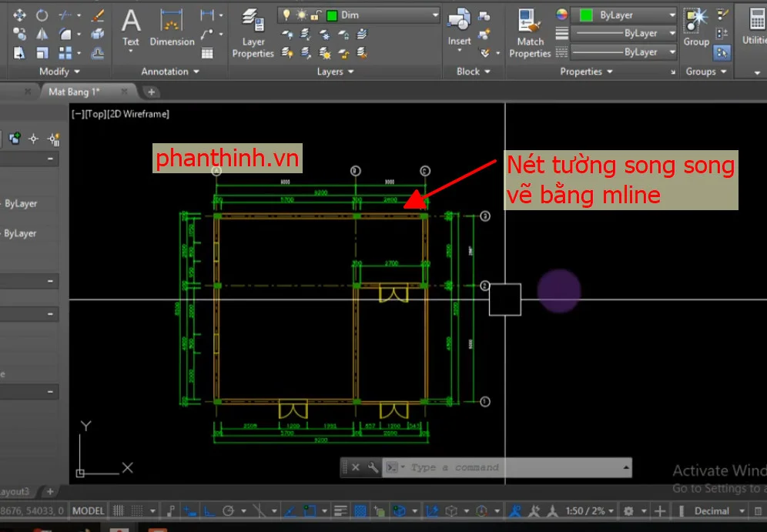Click the Dimension tool
This screenshot has width=767, height=532.
[172, 28]
